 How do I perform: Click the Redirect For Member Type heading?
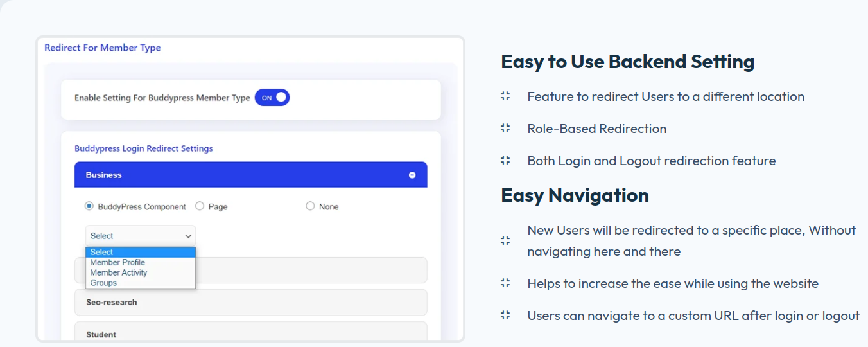point(103,48)
